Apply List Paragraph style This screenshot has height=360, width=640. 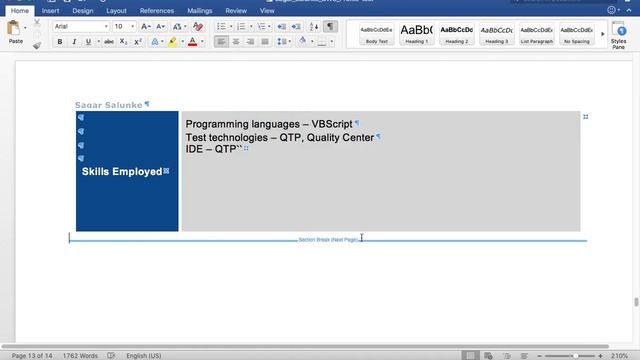(536, 34)
